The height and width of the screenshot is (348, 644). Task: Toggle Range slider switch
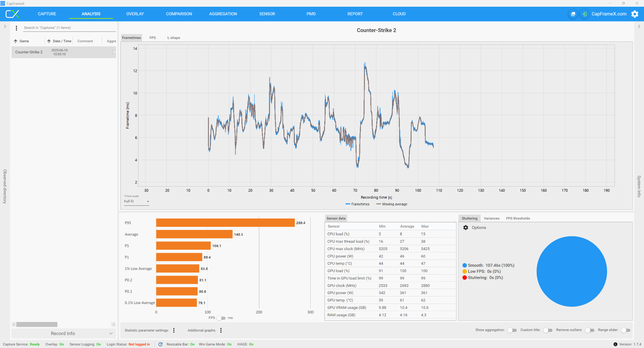pyautogui.click(x=626, y=330)
